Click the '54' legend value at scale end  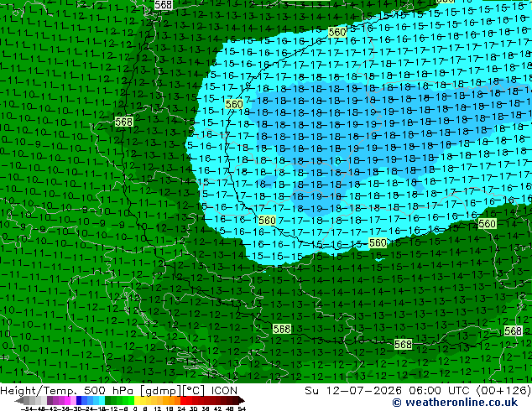coord(242,409)
